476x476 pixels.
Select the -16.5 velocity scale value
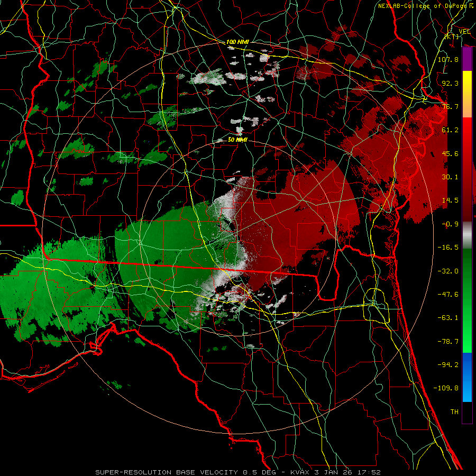tap(448, 248)
